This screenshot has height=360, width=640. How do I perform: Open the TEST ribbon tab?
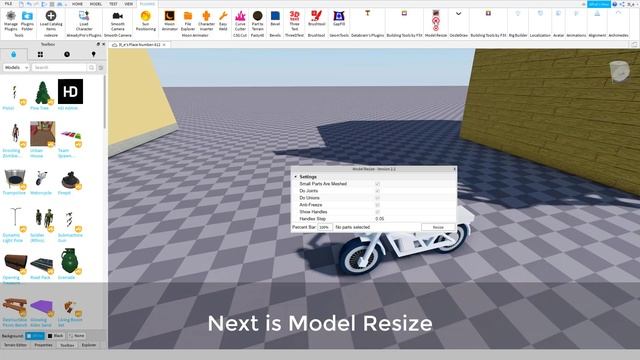113,4
